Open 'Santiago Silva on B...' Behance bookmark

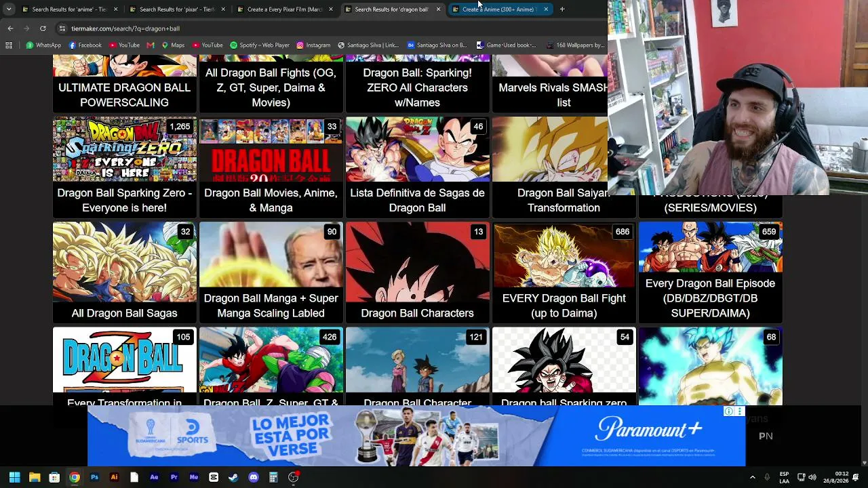tap(437, 45)
